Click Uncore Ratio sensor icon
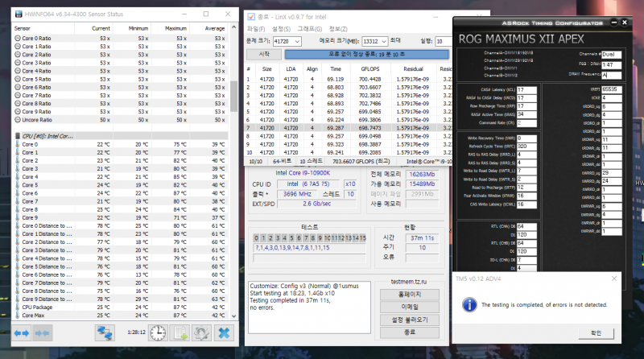The height and width of the screenshot is (359, 644). [18, 120]
